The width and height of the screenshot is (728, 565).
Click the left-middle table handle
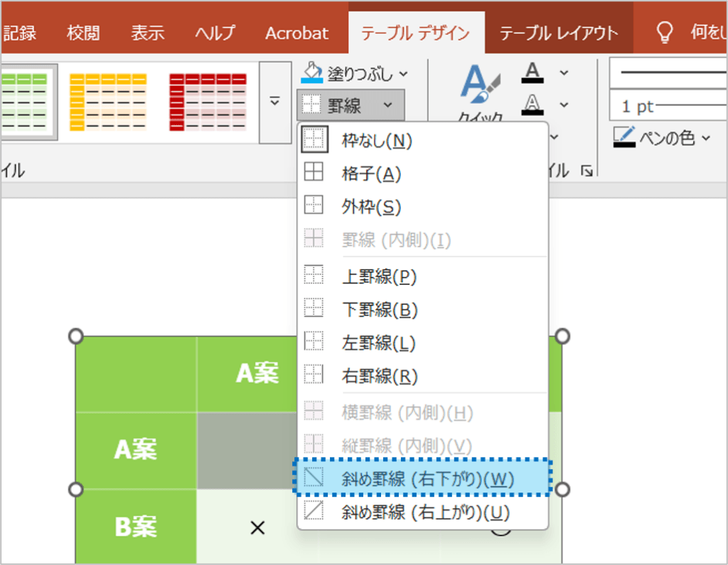75,489
